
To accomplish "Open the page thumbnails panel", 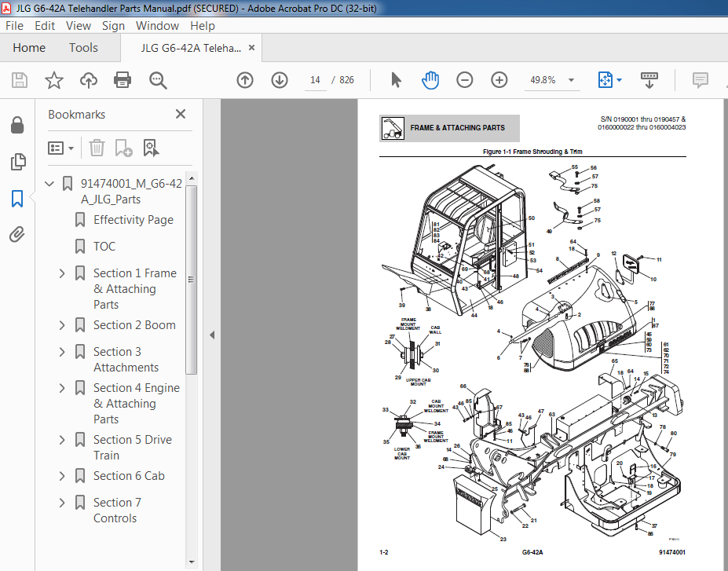I will (x=17, y=162).
